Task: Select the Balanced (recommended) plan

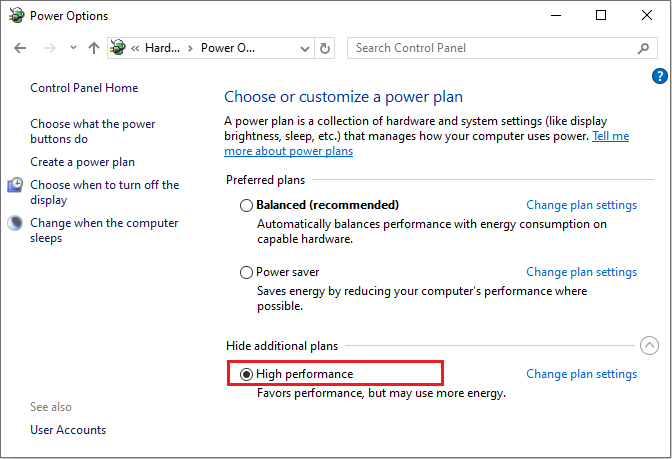Action: point(246,205)
